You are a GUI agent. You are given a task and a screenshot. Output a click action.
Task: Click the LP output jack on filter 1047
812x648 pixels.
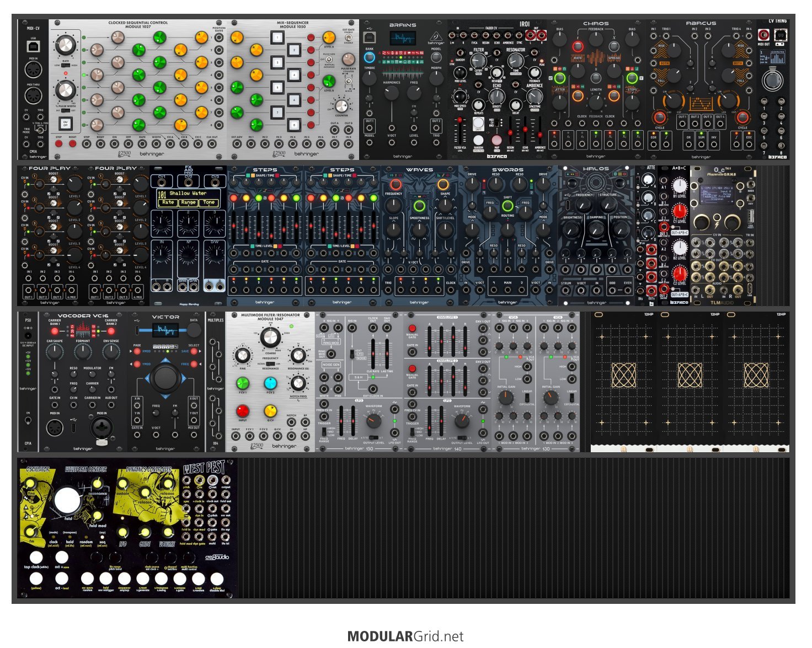pyautogui.click(x=291, y=436)
